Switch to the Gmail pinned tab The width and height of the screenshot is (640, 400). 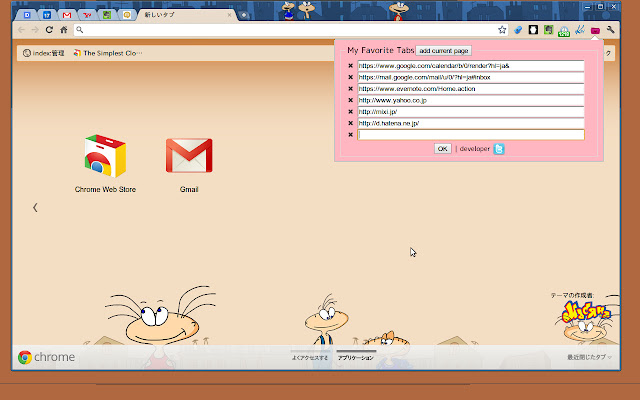67,15
